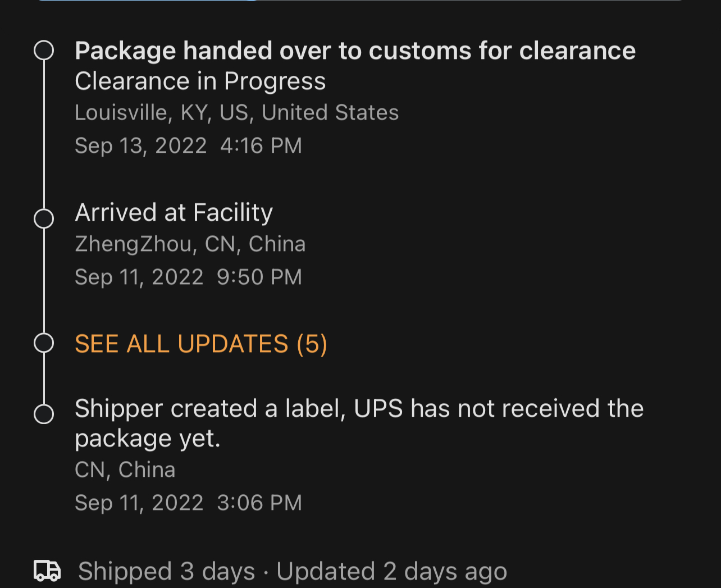Select the Clearance in Progress status text
Image resolution: width=721 pixels, height=588 pixels.
200,81
